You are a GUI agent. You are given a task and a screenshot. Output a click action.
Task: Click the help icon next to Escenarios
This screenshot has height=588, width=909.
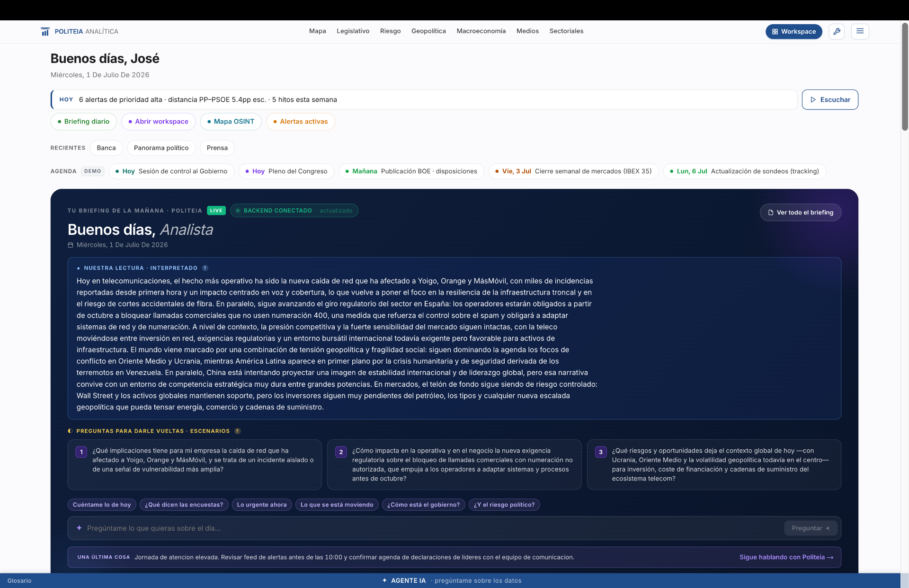coord(238,431)
